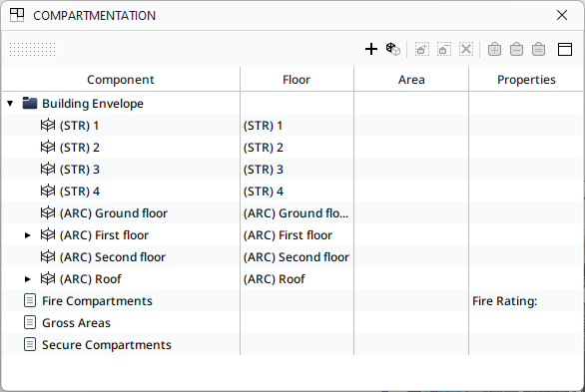Select the (STR) 2 component label
This screenshot has width=585, height=392.
tap(80, 148)
